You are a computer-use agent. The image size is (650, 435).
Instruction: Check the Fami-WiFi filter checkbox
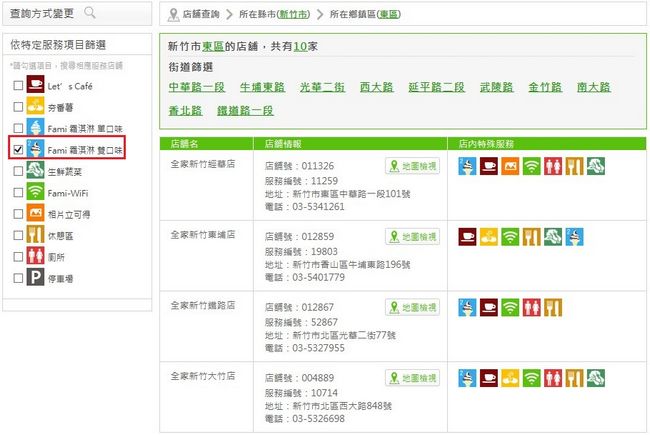(18, 192)
